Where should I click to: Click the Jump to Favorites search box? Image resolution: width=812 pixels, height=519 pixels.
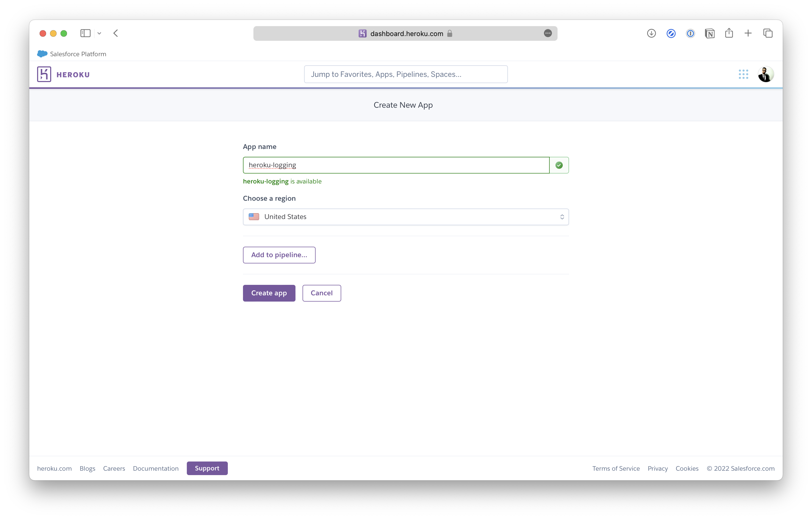[406, 74]
